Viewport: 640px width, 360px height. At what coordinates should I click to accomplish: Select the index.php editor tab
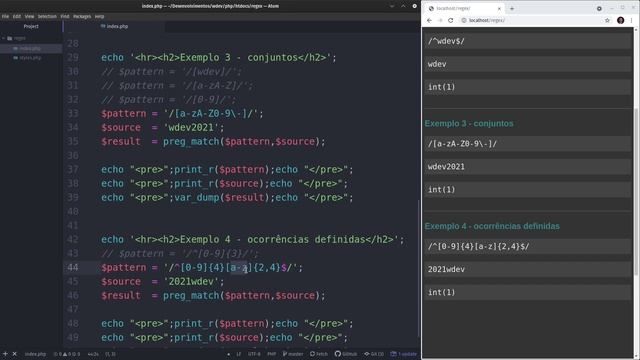click(114, 26)
